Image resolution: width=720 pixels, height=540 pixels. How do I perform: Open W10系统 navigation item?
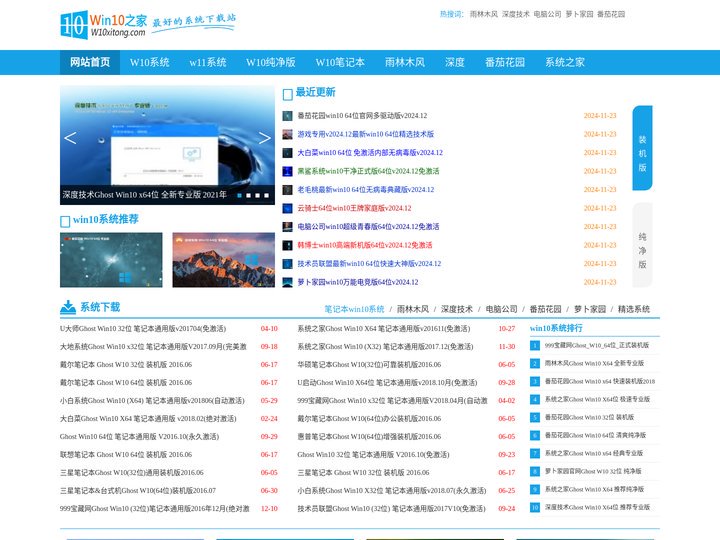coord(150,62)
